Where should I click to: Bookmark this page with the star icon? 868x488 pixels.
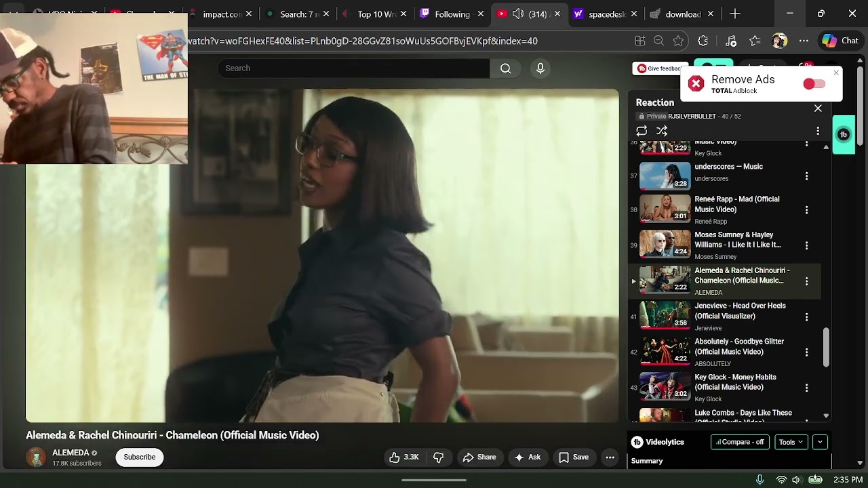point(678,41)
